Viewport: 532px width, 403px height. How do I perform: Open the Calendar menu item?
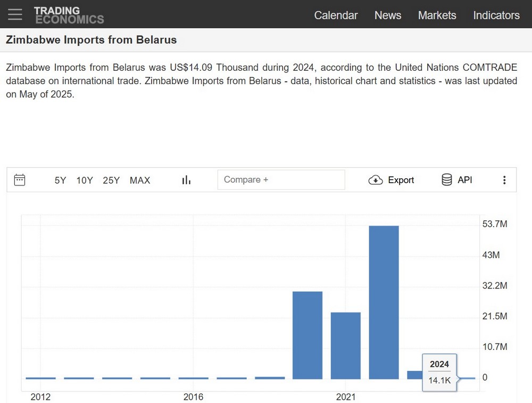tap(336, 15)
